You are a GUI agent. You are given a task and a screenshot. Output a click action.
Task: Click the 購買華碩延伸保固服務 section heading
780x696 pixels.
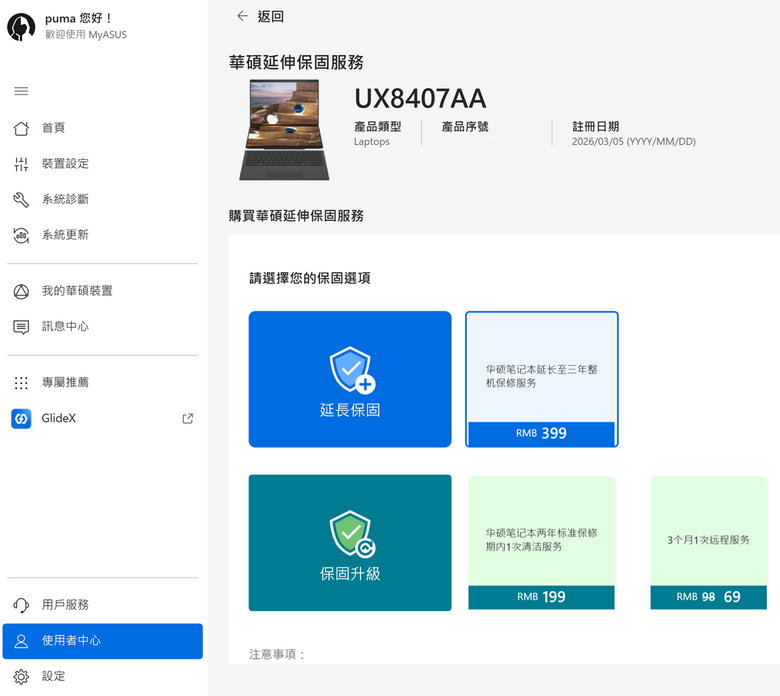(296, 216)
